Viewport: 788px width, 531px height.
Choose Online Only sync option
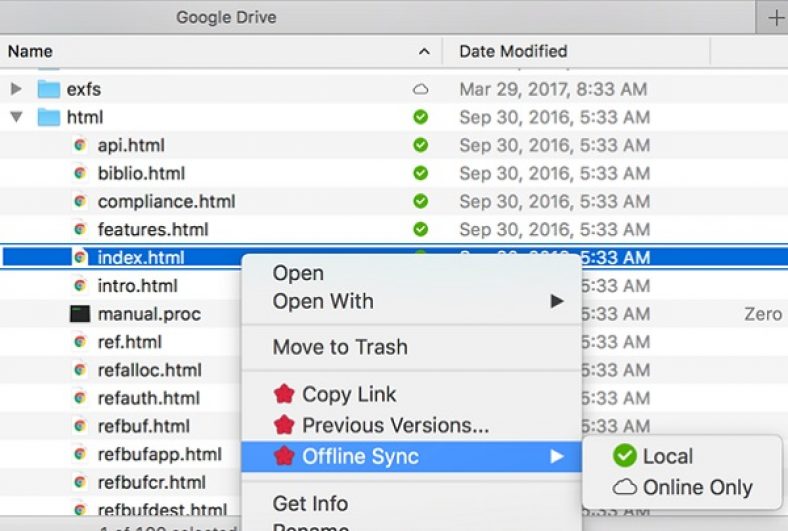[697, 488]
